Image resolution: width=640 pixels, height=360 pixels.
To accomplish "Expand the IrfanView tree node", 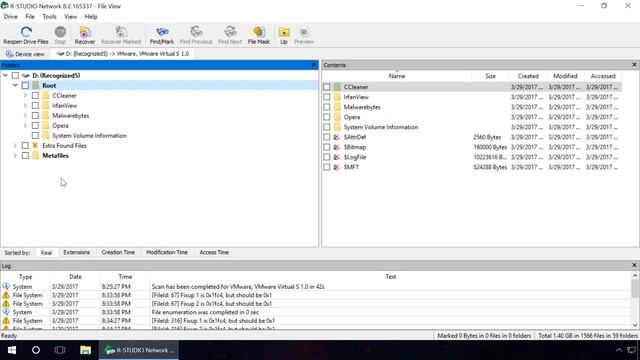I will [25, 105].
